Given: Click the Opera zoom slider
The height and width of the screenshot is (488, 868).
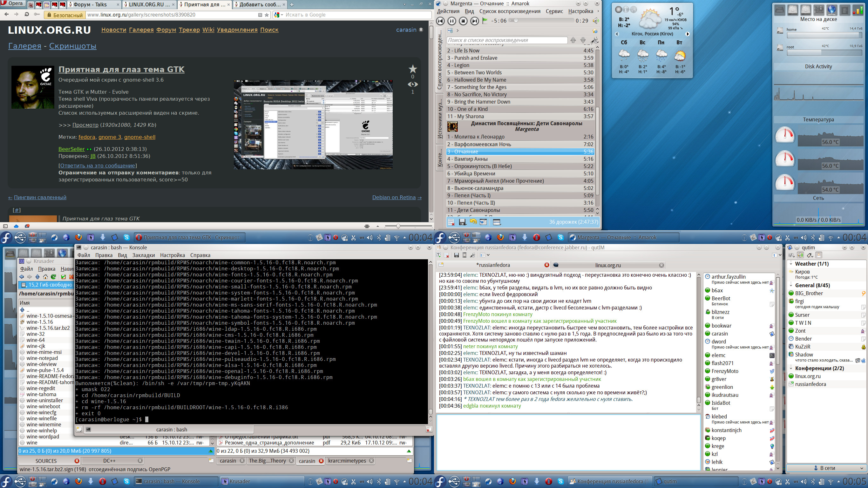Looking at the screenshot, I should 408,226.
